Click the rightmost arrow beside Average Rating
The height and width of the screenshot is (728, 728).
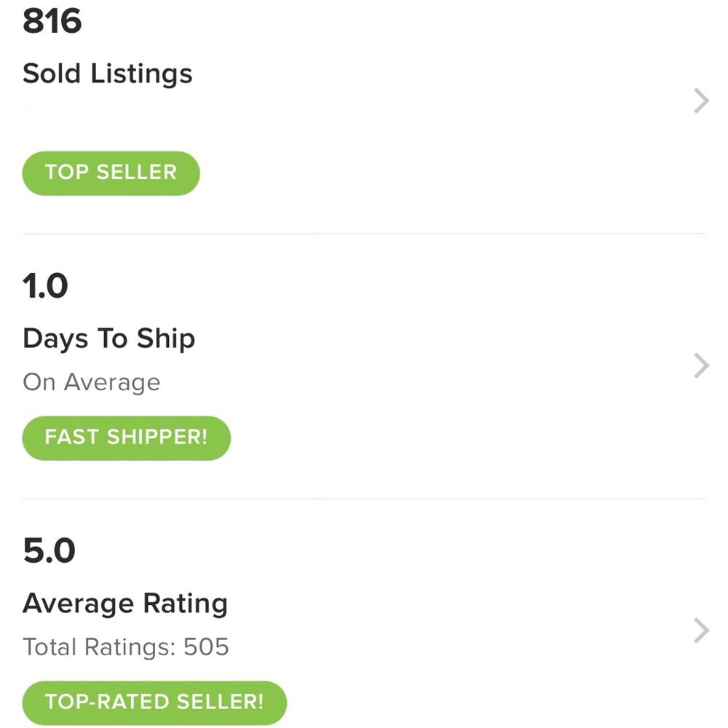pos(700,630)
